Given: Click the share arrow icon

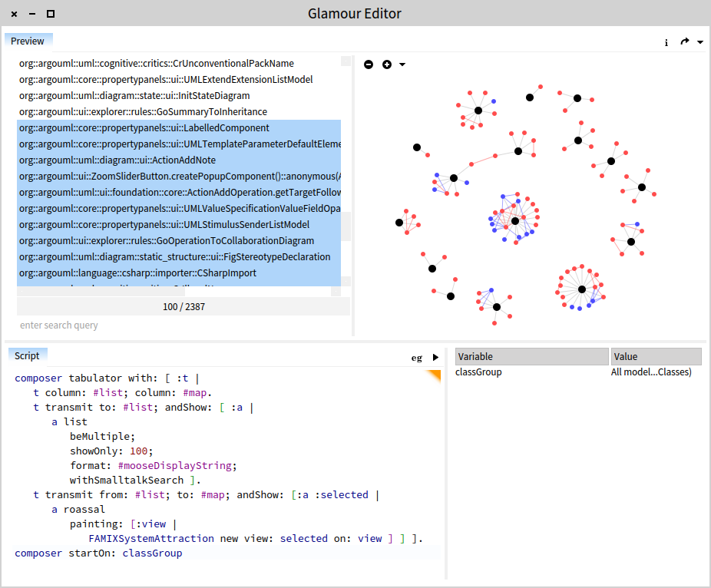Looking at the screenshot, I should (x=685, y=41).
